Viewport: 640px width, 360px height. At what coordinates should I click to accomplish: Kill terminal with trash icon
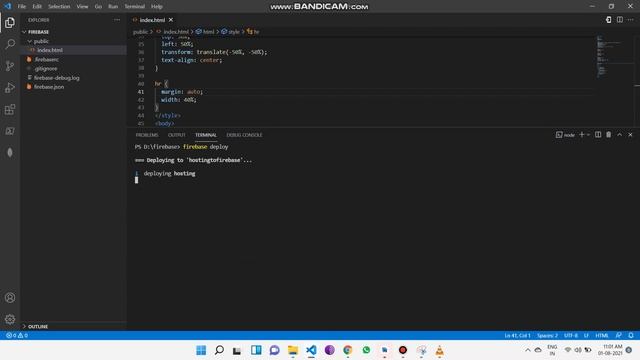pyautogui.click(x=609, y=135)
